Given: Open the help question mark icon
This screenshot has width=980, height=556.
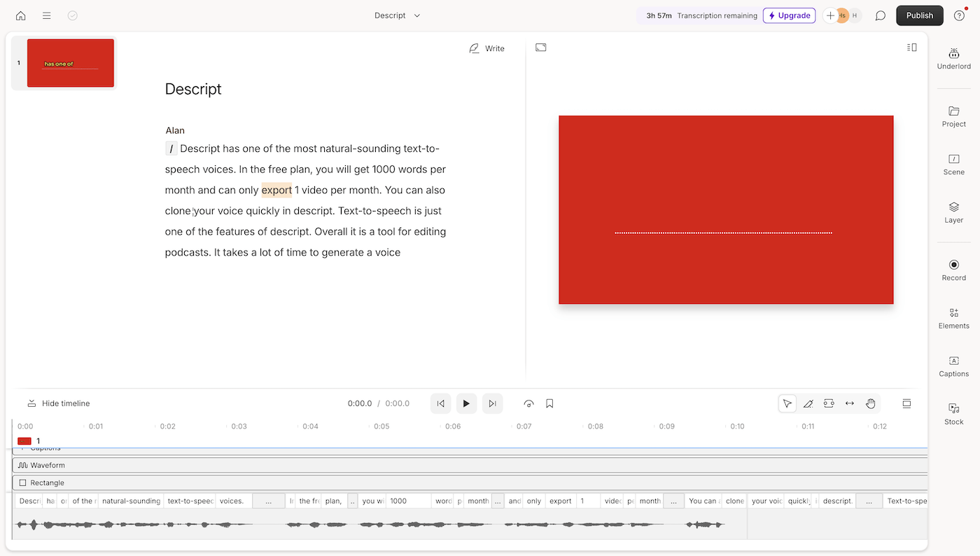Looking at the screenshot, I should point(960,15).
